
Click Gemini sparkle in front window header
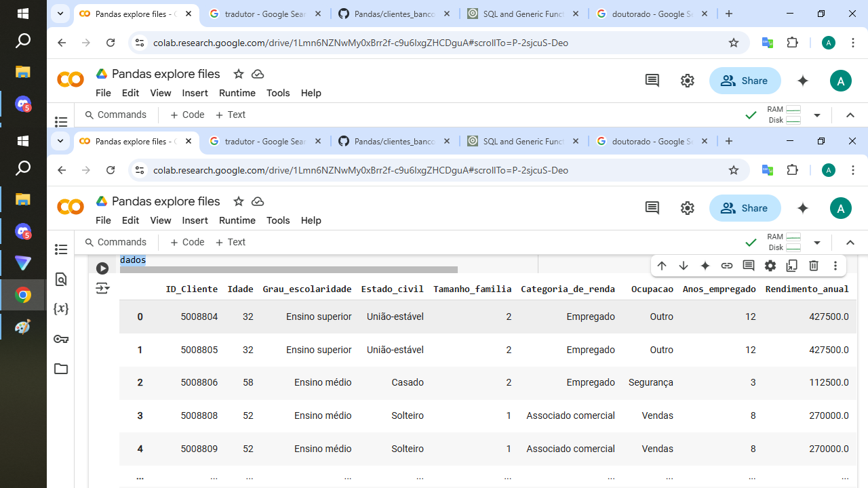(803, 208)
